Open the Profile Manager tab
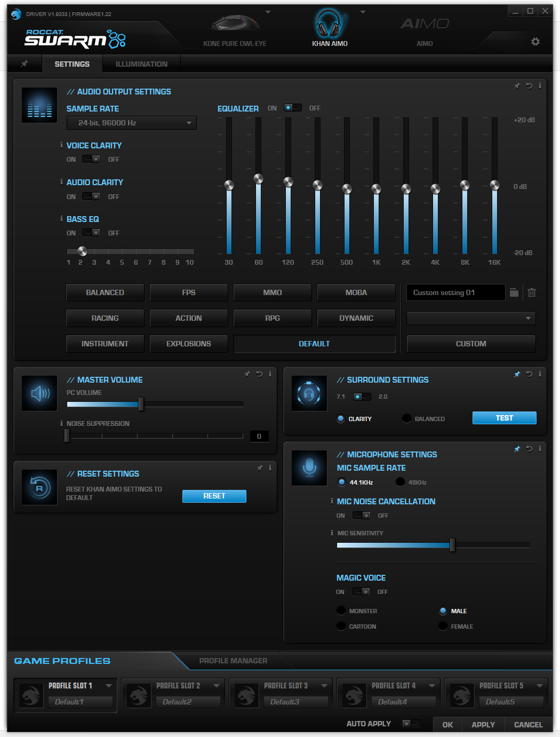The width and height of the screenshot is (560, 737). tap(234, 661)
